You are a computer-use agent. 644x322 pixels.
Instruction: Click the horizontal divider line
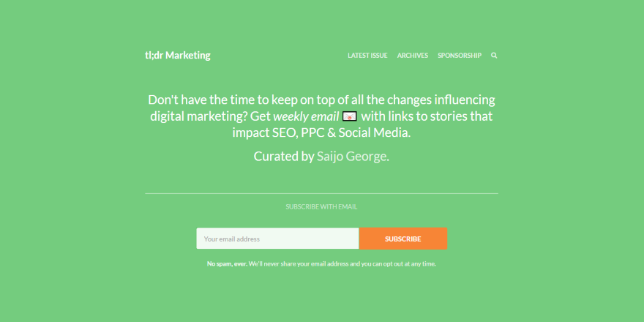point(321,194)
